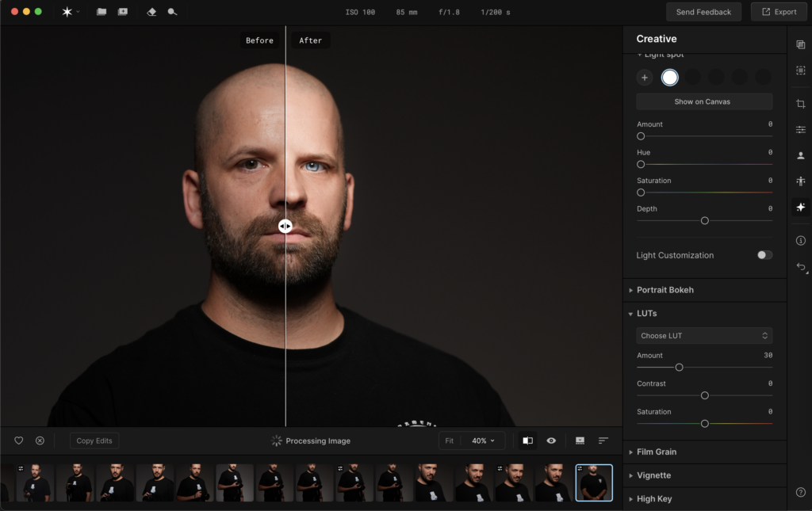Click the Copy Edits button
Viewport: 812px width, 511px height.
pyautogui.click(x=94, y=440)
